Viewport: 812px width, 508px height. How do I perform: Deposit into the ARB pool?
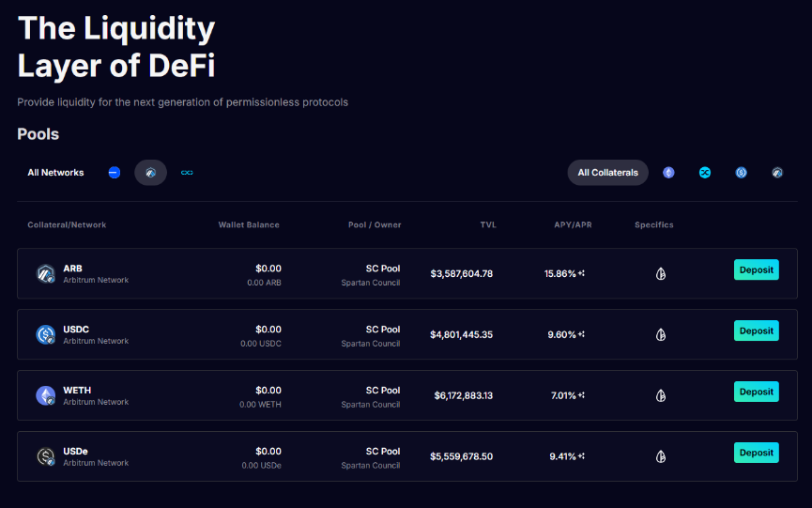(756, 269)
